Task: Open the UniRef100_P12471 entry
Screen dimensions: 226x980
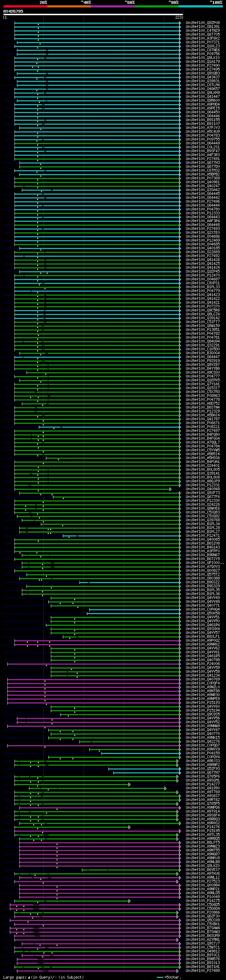Action: click(x=203, y=535)
